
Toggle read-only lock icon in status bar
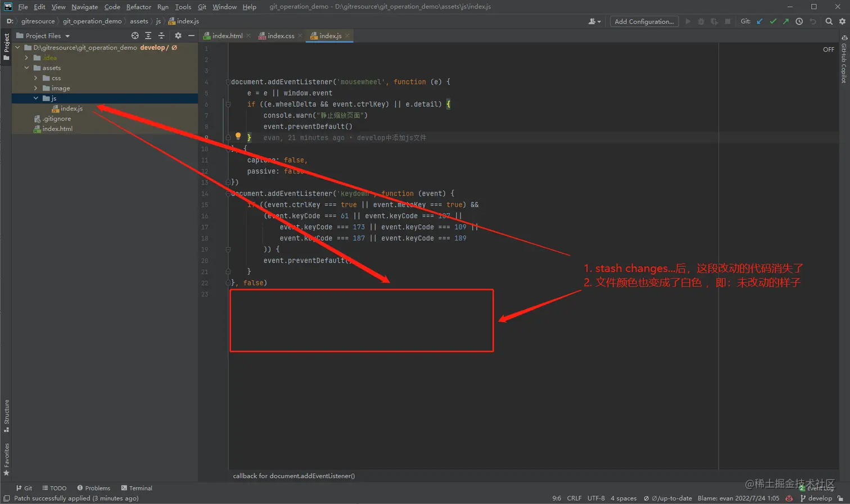click(x=840, y=498)
